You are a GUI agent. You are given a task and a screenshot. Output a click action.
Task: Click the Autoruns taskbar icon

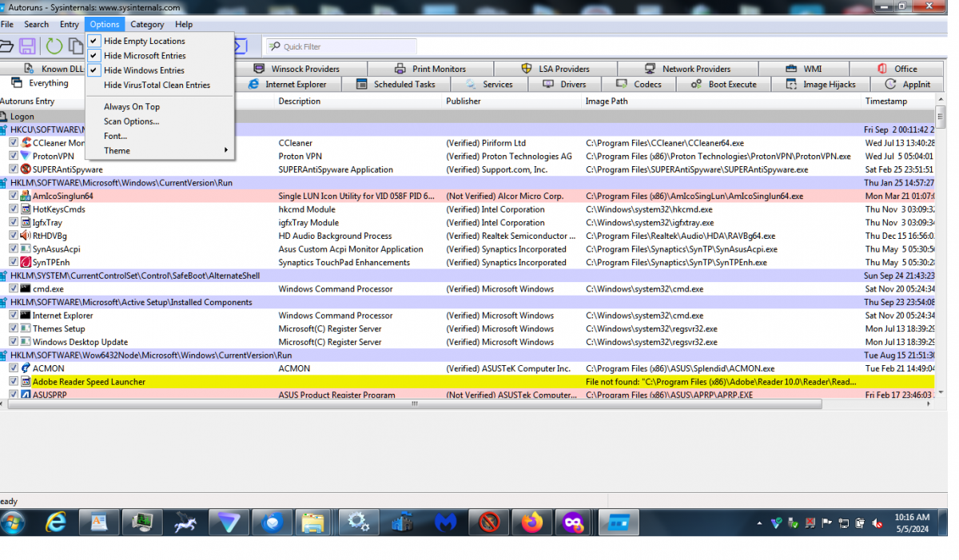[617, 522]
